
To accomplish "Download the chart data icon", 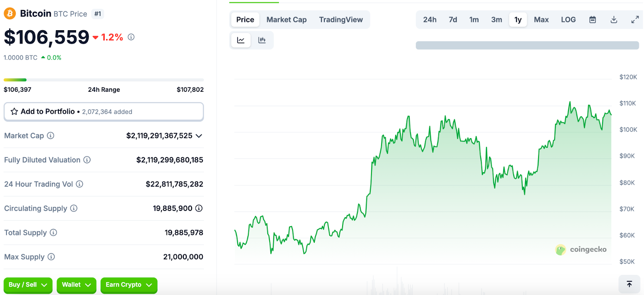I will pos(614,20).
